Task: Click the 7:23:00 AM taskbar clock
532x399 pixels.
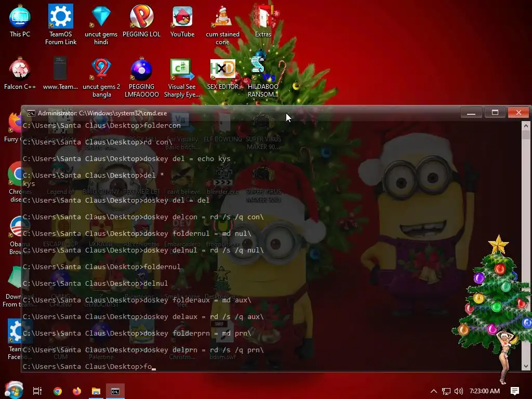Action: (485, 391)
